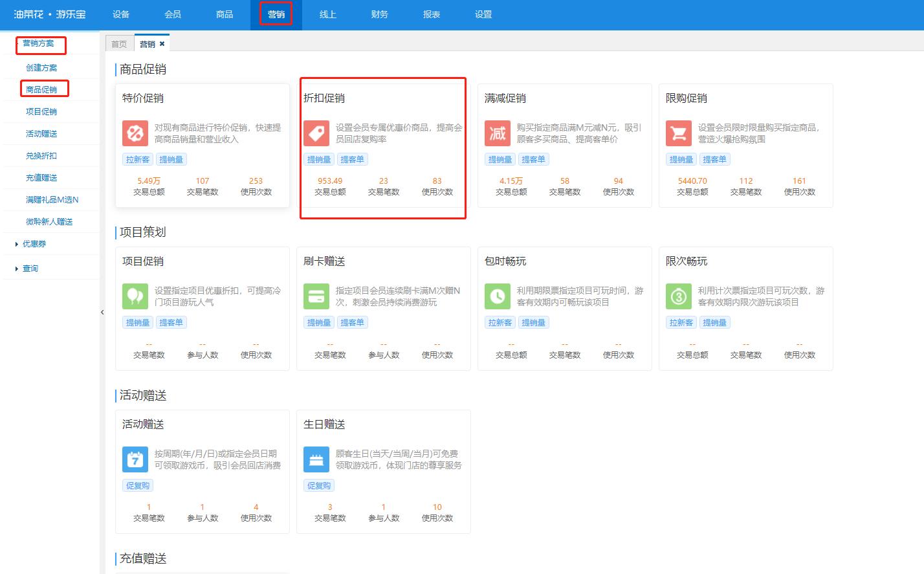The height and width of the screenshot is (574, 924).
Task: Click the 限次畅玩 numbered timer icon
Action: pyautogui.click(x=679, y=296)
